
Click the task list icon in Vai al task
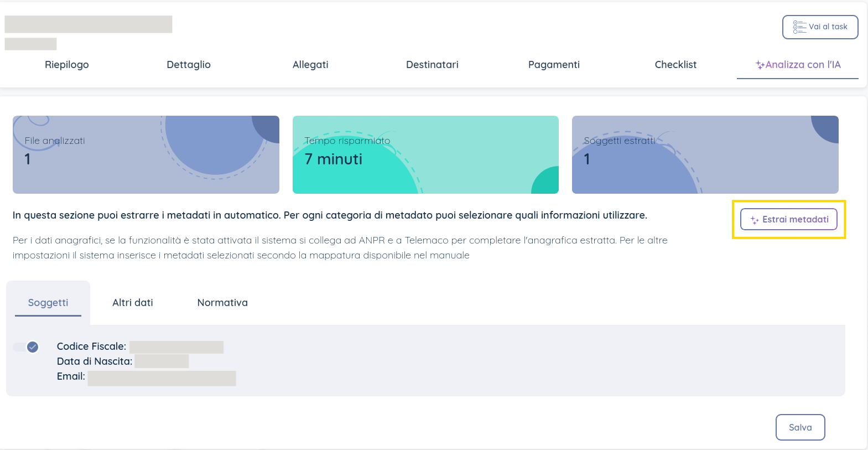point(799,27)
